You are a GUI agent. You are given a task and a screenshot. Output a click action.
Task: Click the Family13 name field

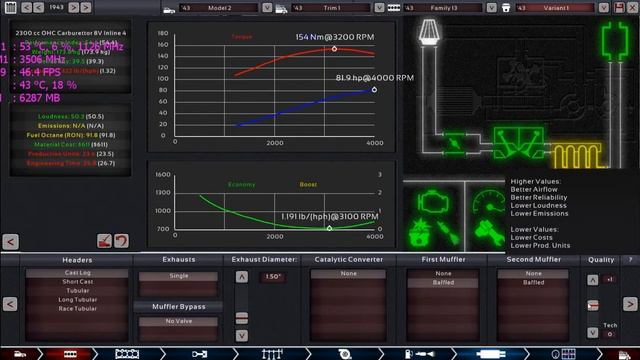tap(443, 8)
